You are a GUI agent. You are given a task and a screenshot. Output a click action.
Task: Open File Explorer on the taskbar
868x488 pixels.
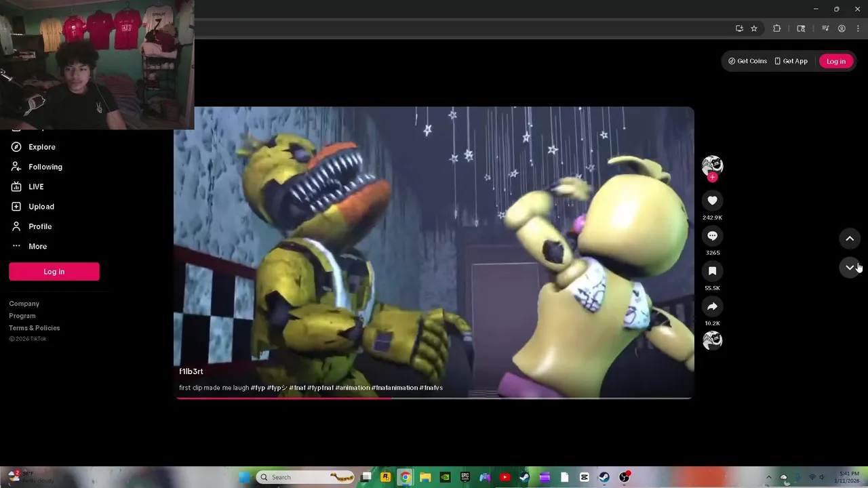point(425,477)
